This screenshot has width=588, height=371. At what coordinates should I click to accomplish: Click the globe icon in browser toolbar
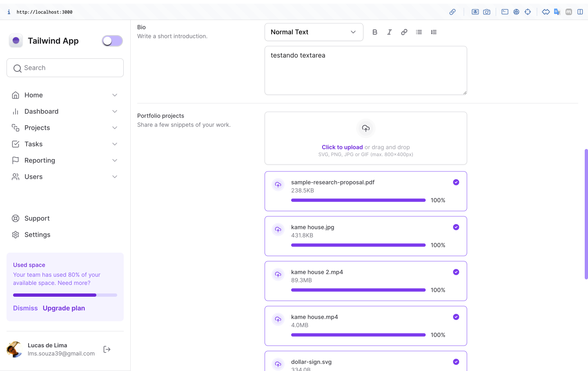pyautogui.click(x=516, y=12)
